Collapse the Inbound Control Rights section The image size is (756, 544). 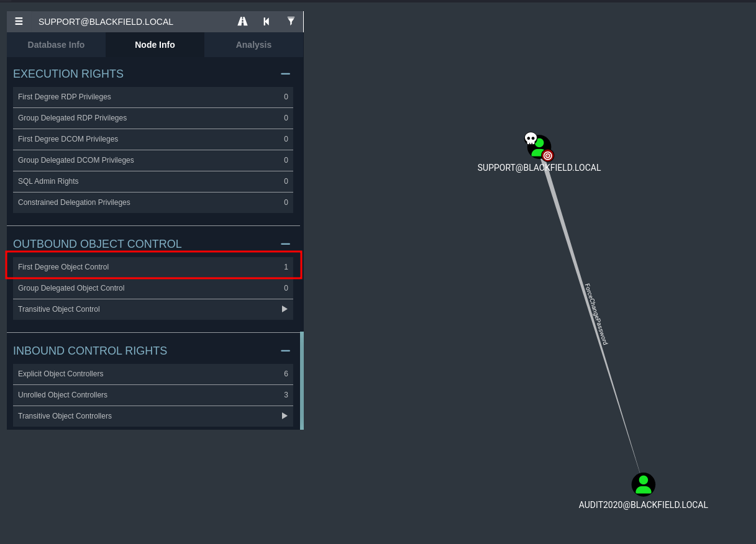click(285, 351)
